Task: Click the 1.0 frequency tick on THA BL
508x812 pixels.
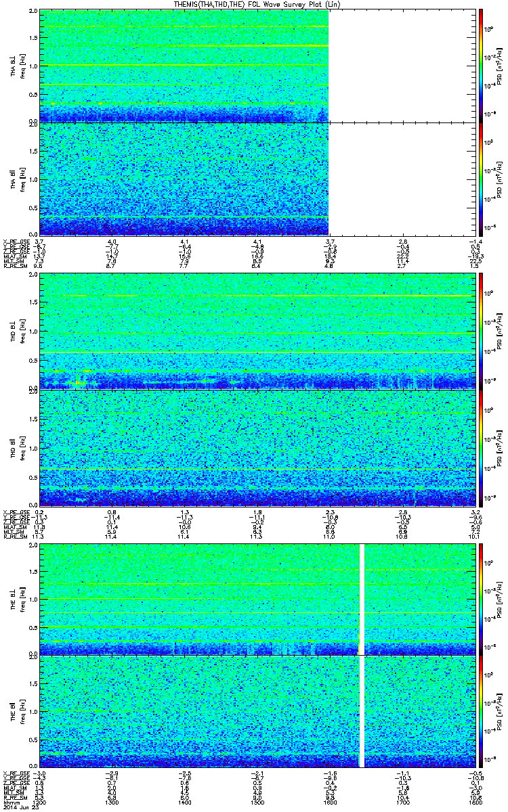Action: coord(33,66)
